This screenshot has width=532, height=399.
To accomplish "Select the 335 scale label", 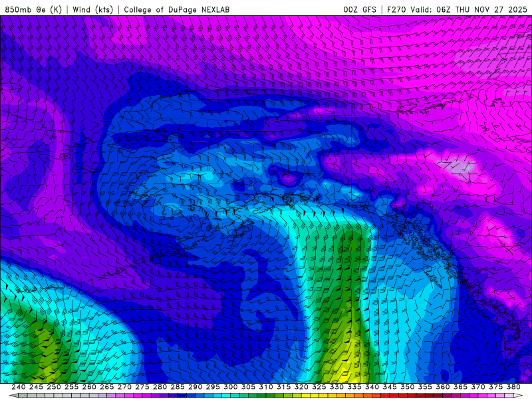I will coord(354,387).
